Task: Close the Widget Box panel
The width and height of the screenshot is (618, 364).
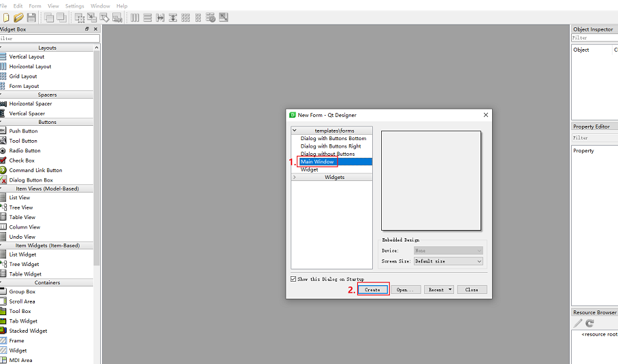Action: click(x=95, y=29)
